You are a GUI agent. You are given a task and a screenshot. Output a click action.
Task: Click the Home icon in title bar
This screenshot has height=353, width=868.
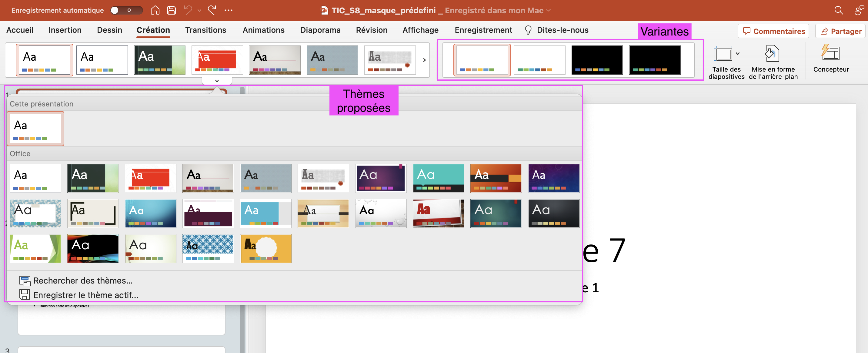click(x=155, y=10)
